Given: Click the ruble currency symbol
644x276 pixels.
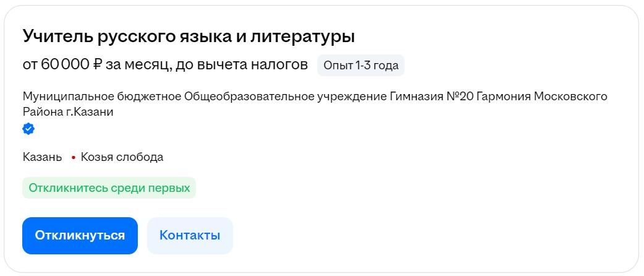Looking at the screenshot, I should pos(97,65).
